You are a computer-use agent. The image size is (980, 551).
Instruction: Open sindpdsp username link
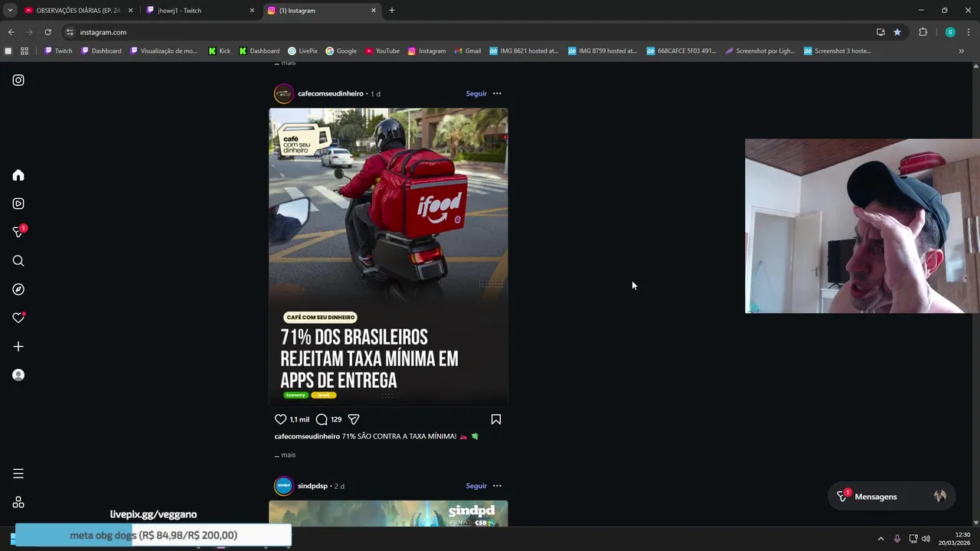pos(312,486)
